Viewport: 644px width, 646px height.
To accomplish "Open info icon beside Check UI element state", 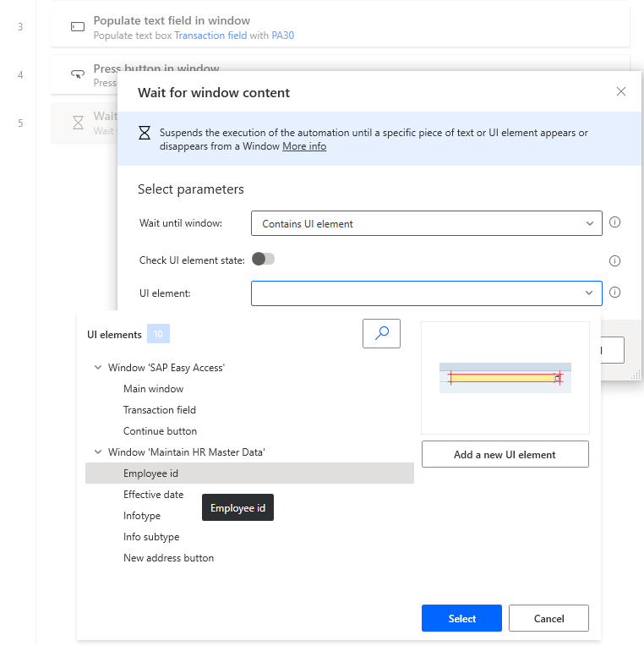I will tap(614, 260).
